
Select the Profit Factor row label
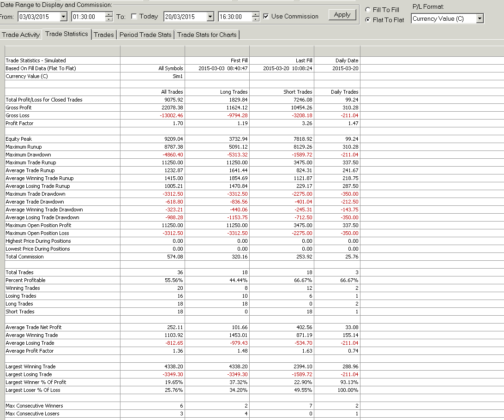(x=19, y=123)
